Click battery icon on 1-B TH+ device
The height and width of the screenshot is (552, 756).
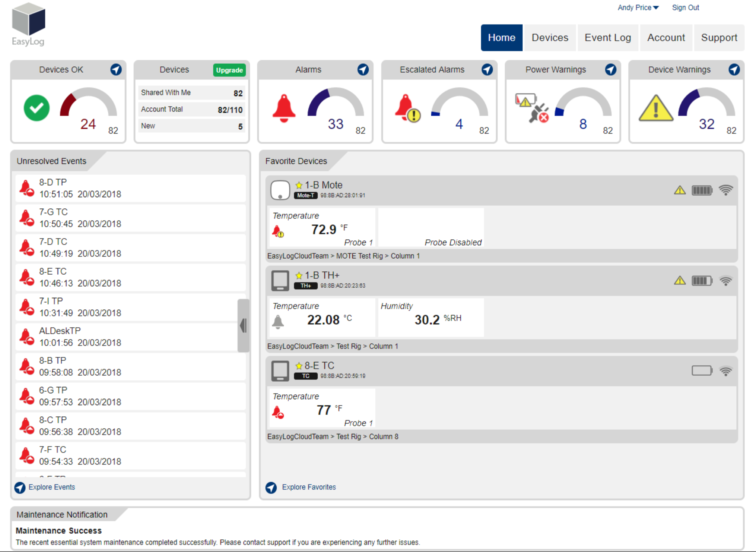point(702,281)
